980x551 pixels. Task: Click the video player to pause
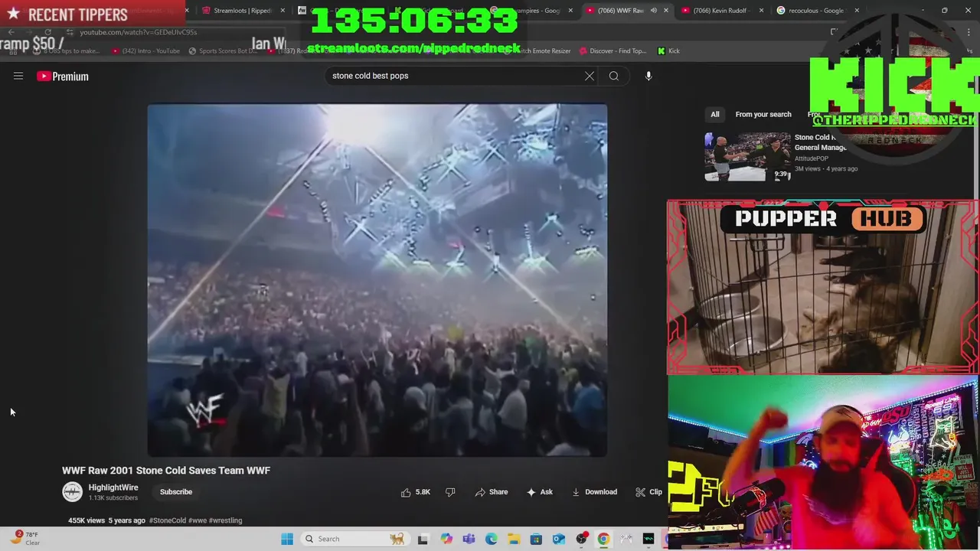[x=377, y=280]
